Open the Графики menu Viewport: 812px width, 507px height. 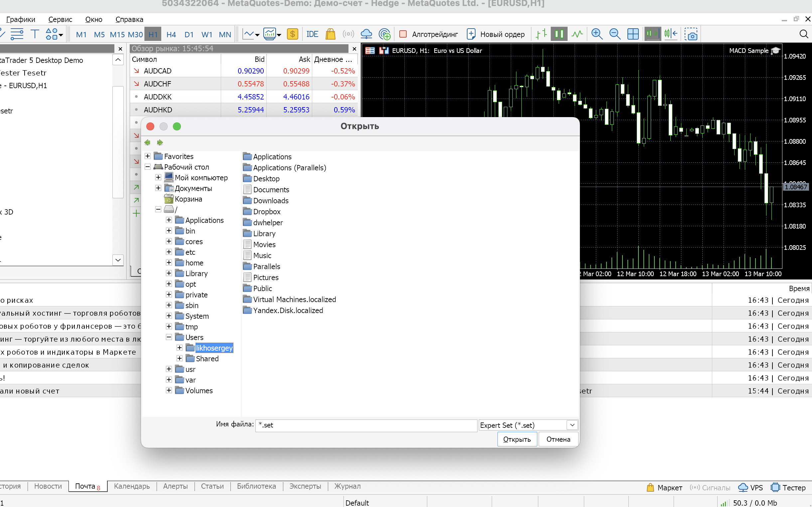[21, 19]
